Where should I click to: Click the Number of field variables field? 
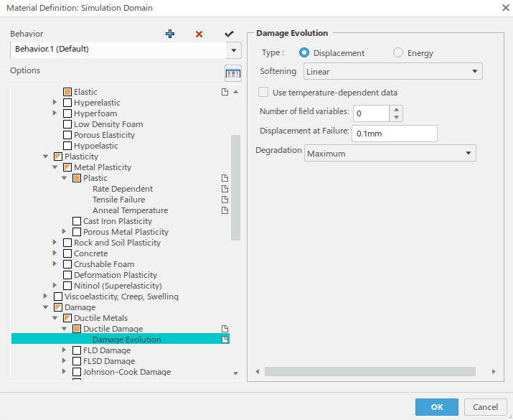point(372,113)
